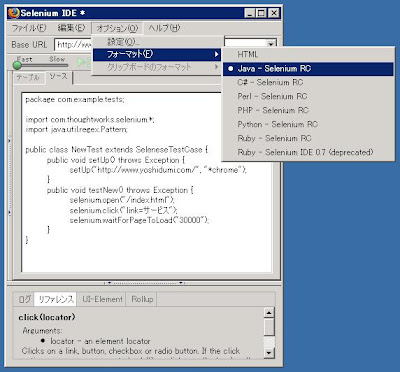Click the line 'selenium.open("/index.html");'
The image size is (400, 372).
pos(122,200)
